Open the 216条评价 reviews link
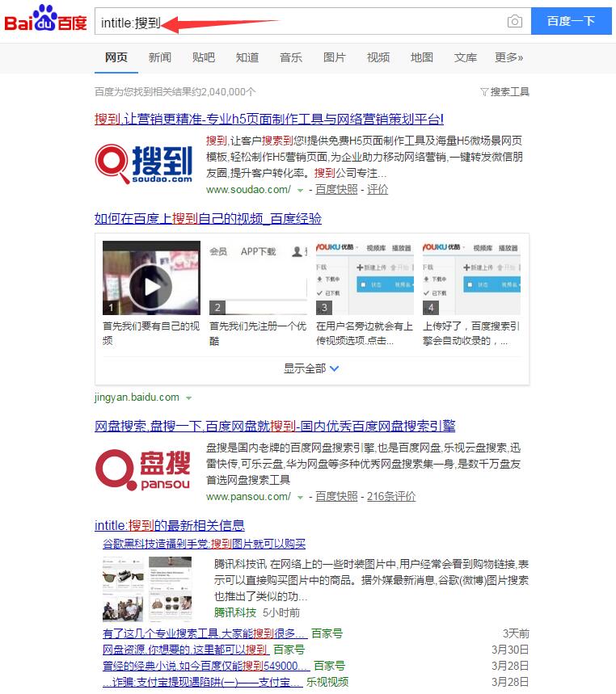 tap(391, 496)
